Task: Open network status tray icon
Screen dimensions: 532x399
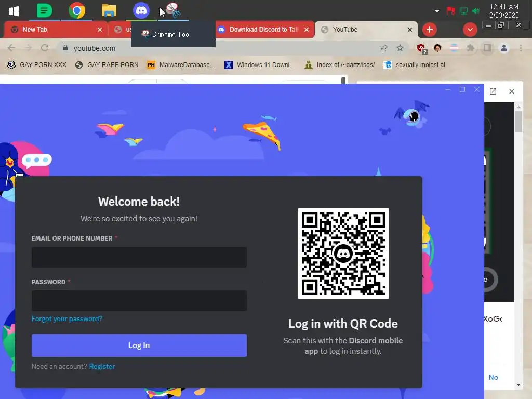Action: 463,11
